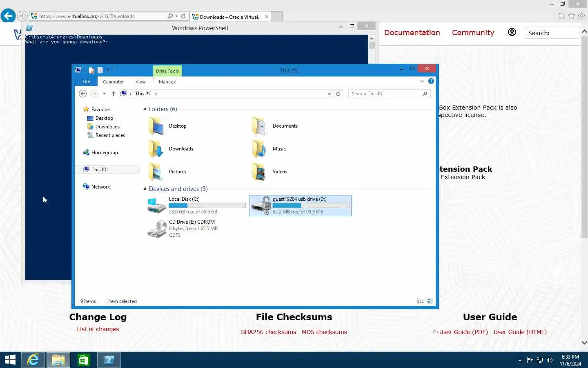Open the Manage ribbon tab
This screenshot has width=588, height=368.
click(x=167, y=82)
